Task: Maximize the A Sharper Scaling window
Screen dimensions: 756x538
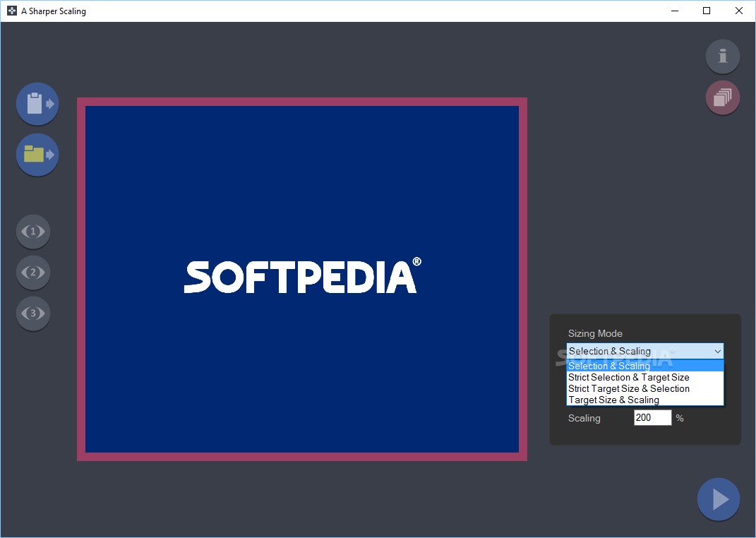Action: pos(707,11)
